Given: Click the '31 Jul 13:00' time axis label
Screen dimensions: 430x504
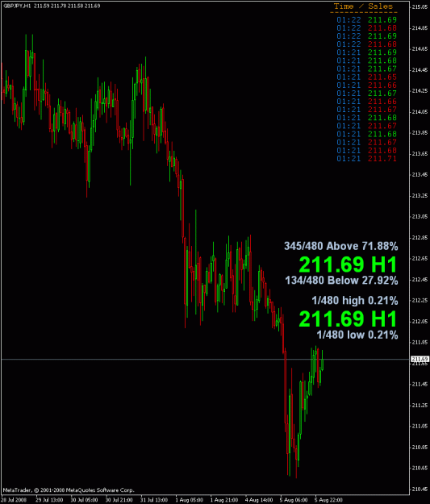Looking at the screenshot, I should pyautogui.click(x=154, y=500).
